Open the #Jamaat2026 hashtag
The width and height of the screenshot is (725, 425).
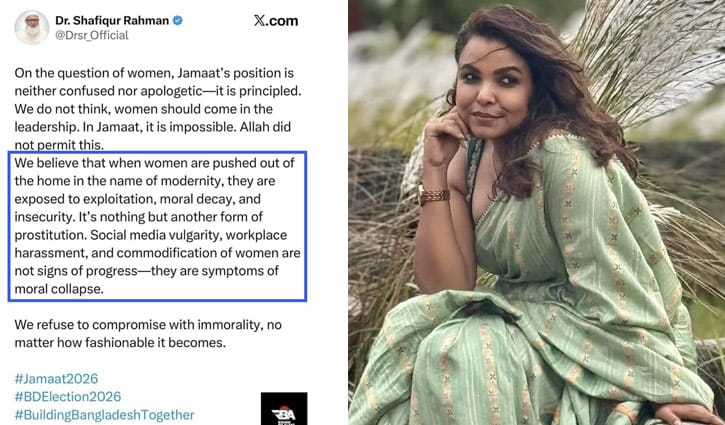tap(56, 379)
